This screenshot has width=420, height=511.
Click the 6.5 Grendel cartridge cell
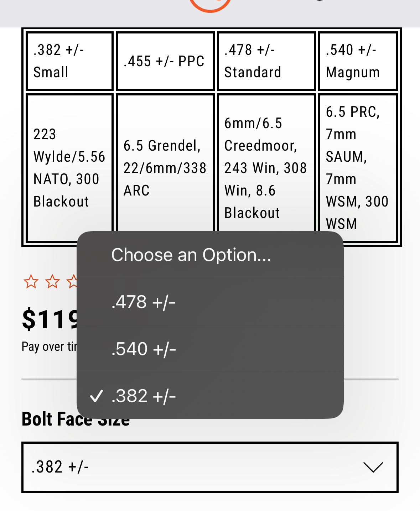(165, 168)
